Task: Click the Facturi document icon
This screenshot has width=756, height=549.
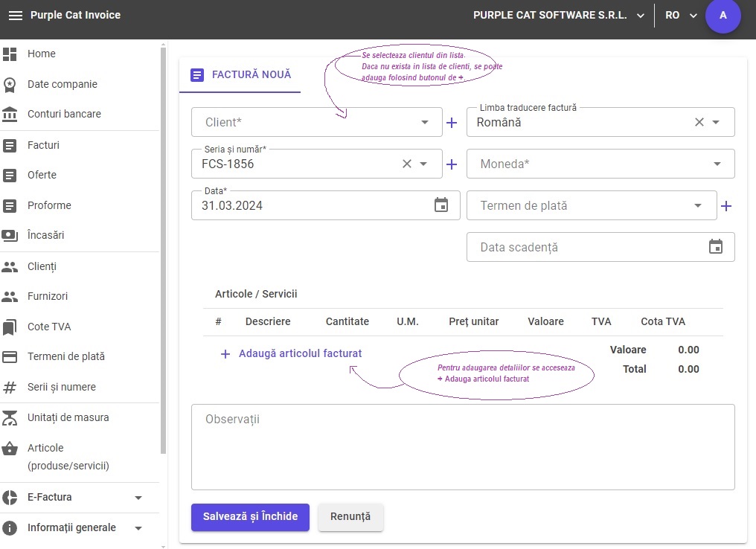Action: click(10, 145)
